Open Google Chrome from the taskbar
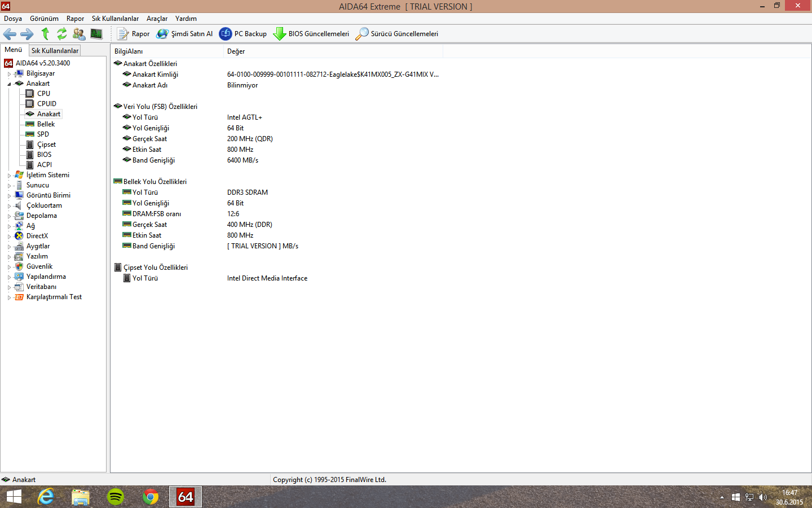The height and width of the screenshot is (508, 812). coord(151,497)
